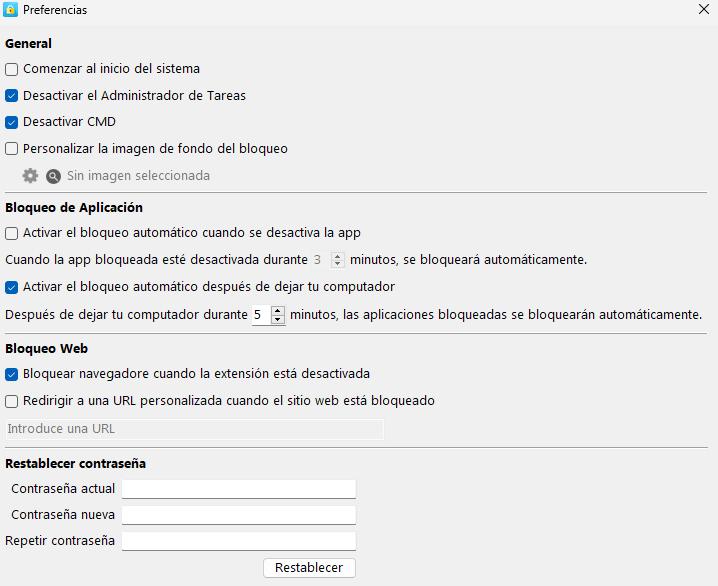This screenshot has width=718, height=586.
Task: Enable Redirigir a una URL personalizada
Action: point(12,401)
